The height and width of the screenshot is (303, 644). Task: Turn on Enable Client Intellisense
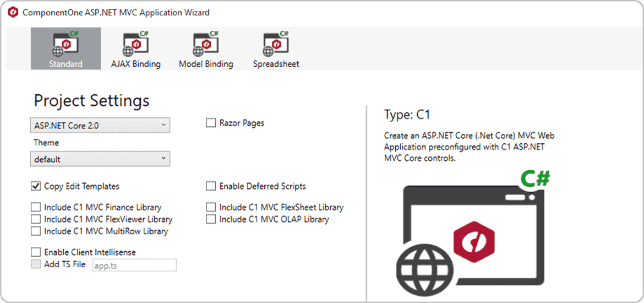click(36, 252)
